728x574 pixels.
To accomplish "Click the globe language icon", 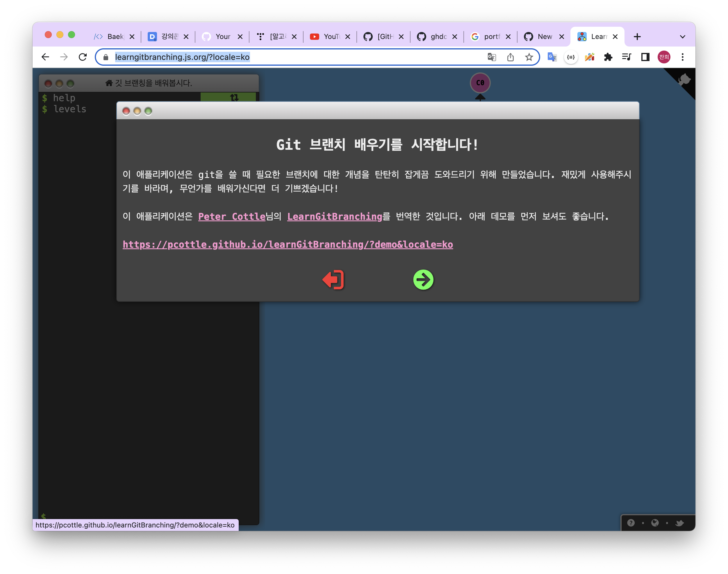I will point(655,523).
